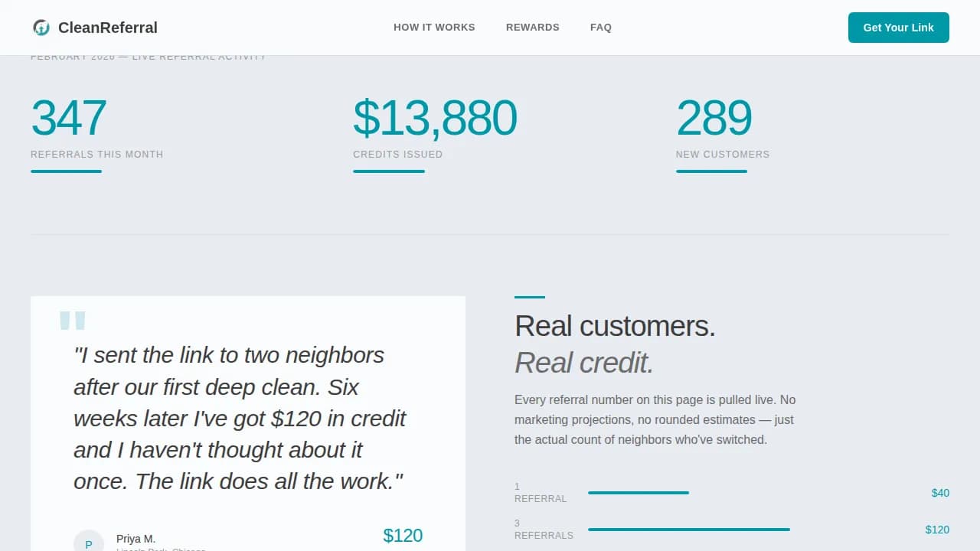Click the $40 reward amount
This screenshot has height=551, width=980.
pyautogui.click(x=940, y=493)
